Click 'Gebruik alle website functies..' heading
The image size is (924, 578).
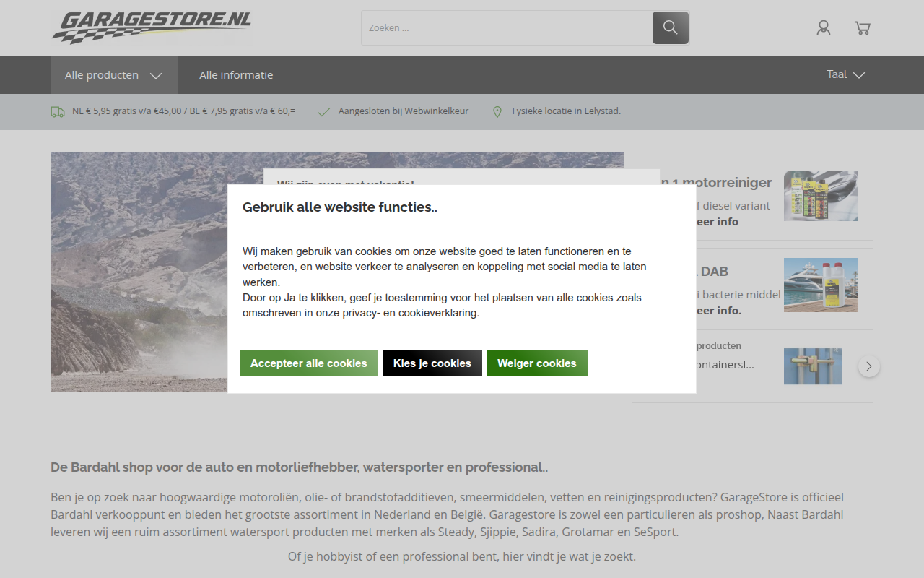340,207
